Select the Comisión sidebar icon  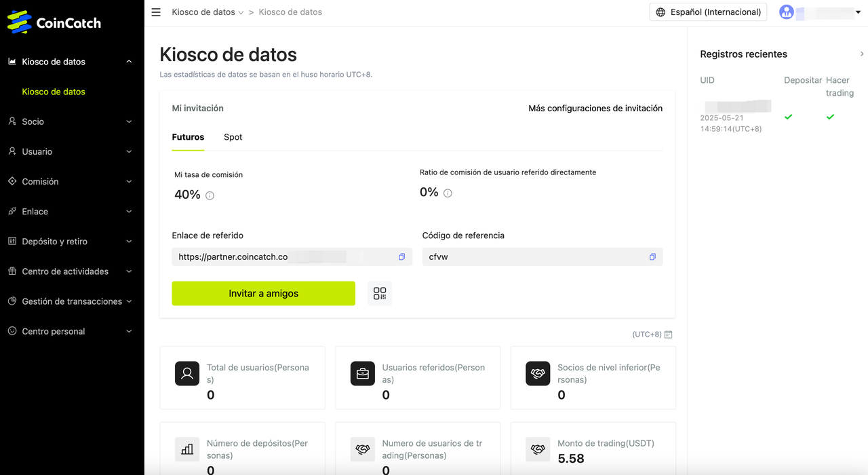[x=12, y=181]
